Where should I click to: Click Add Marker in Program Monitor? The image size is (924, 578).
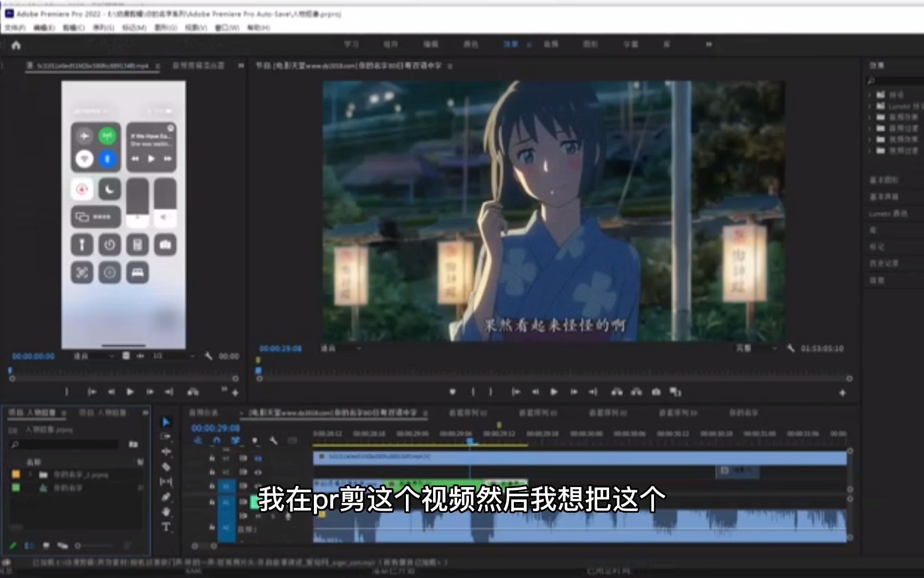452,392
